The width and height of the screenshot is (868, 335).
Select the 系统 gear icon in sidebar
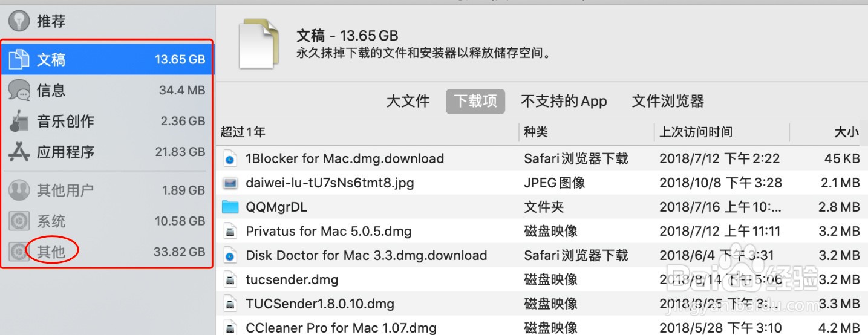(x=19, y=221)
